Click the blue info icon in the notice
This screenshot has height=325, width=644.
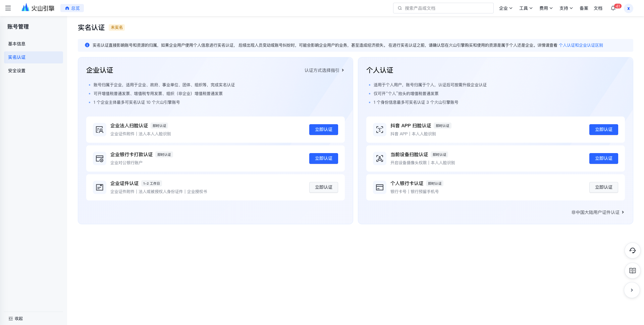pos(87,45)
